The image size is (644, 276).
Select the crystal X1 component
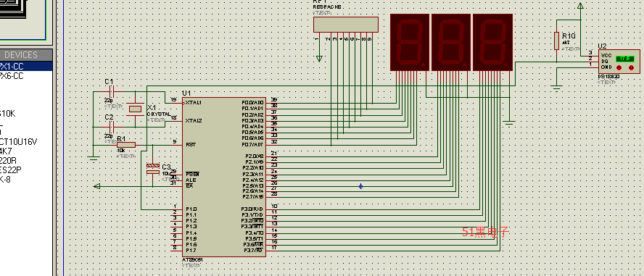tap(136, 109)
